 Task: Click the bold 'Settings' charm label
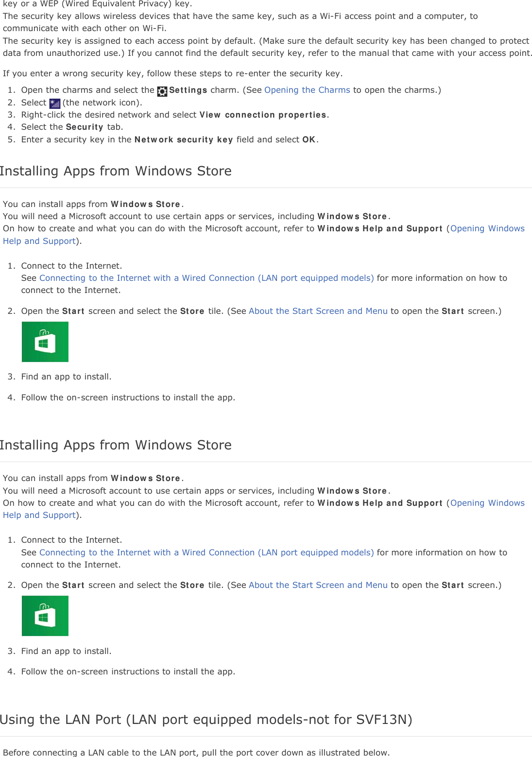tap(188, 90)
